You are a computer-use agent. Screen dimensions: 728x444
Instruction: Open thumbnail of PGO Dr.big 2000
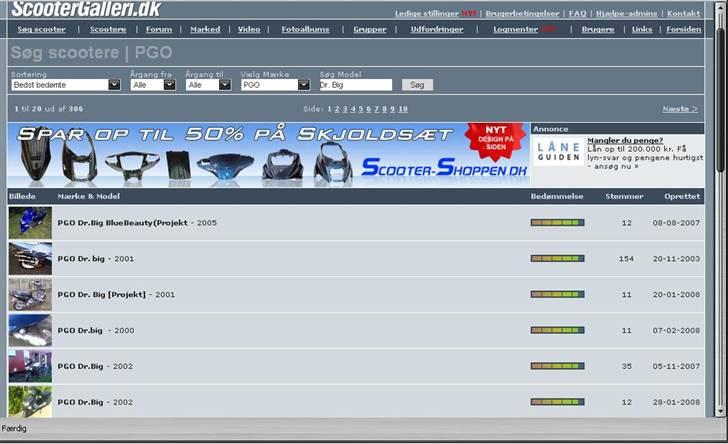coord(29,330)
